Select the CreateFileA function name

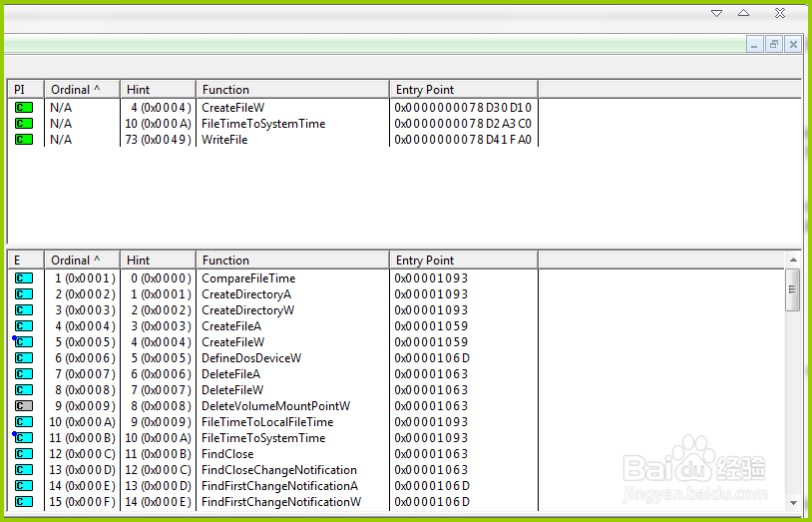pyautogui.click(x=231, y=326)
